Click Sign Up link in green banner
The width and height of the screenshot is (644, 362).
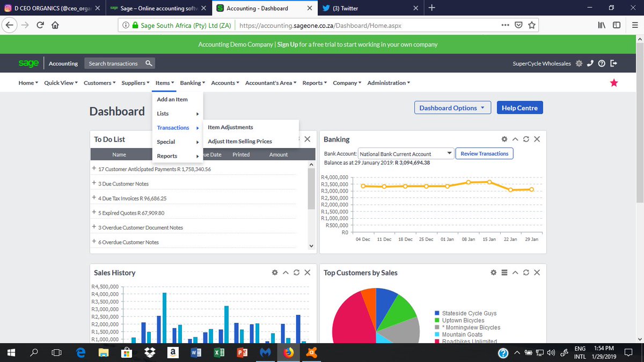point(288,45)
